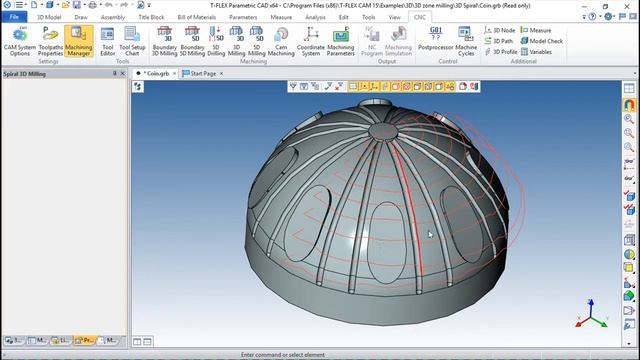
Task: Close the Start Page tab
Action: click(221, 73)
